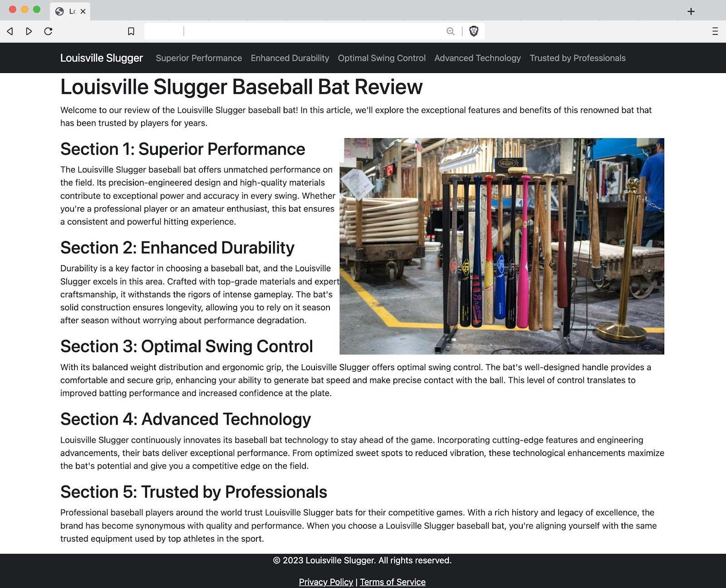Image resolution: width=726 pixels, height=588 pixels.
Task: Add a new tab with the plus icon
Action: [x=691, y=11]
